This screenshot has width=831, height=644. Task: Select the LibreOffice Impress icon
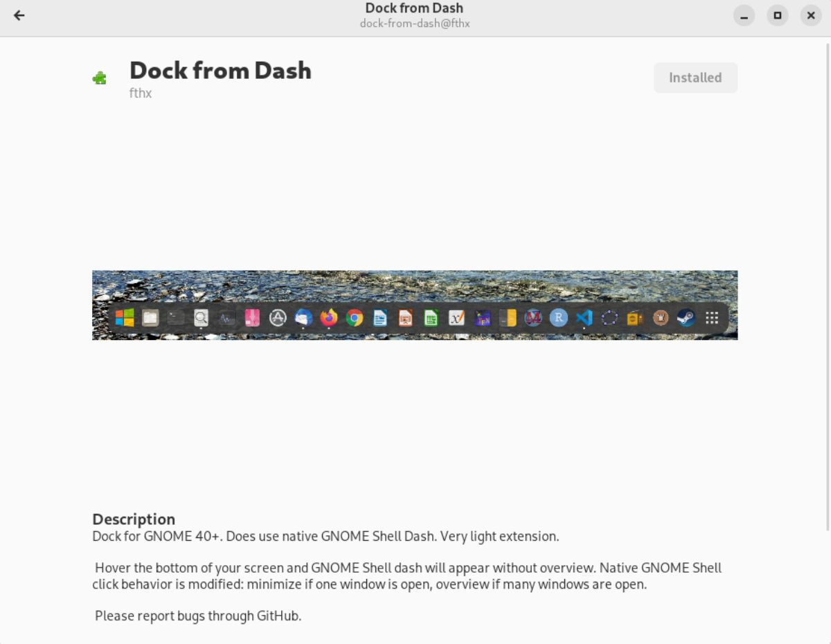(x=405, y=319)
